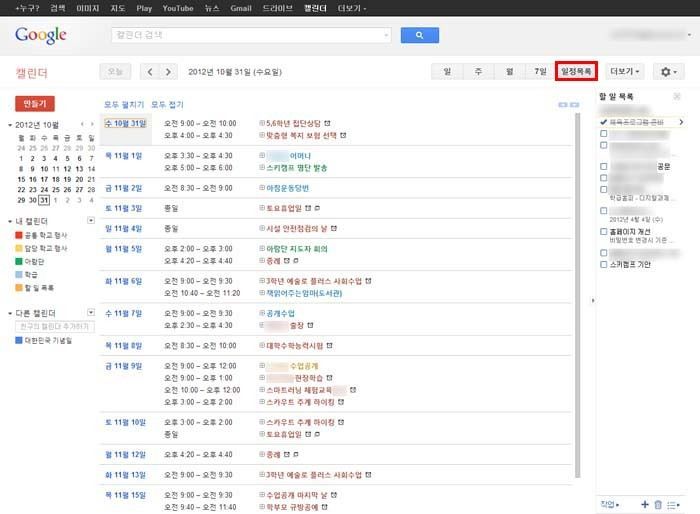This screenshot has height=514, width=700.
Task: Check the task ending with 공문
Action: [604, 166]
